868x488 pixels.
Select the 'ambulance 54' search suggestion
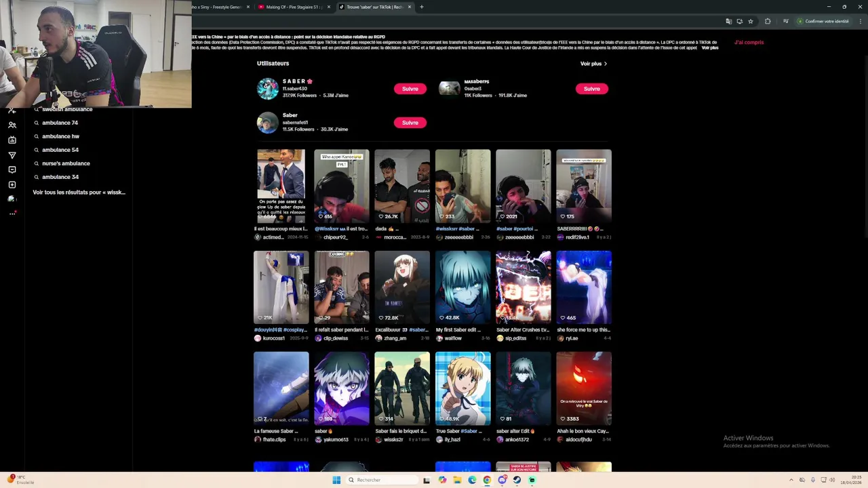[60, 150]
